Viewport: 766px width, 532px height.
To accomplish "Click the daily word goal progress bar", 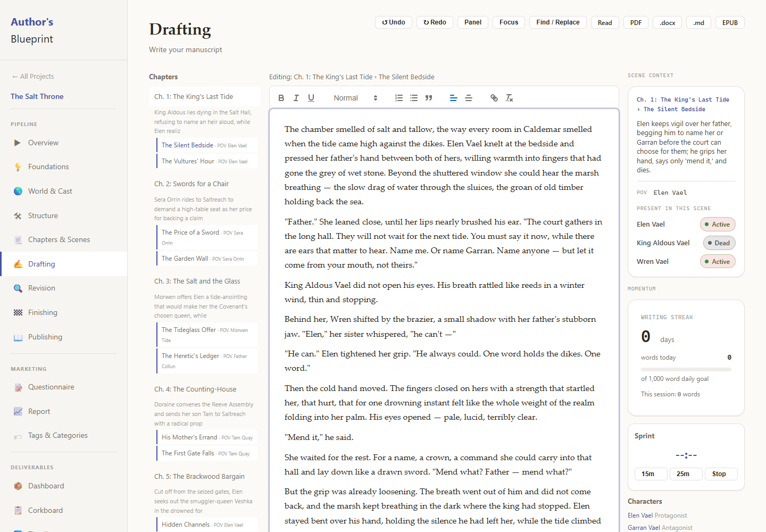I will (686, 369).
